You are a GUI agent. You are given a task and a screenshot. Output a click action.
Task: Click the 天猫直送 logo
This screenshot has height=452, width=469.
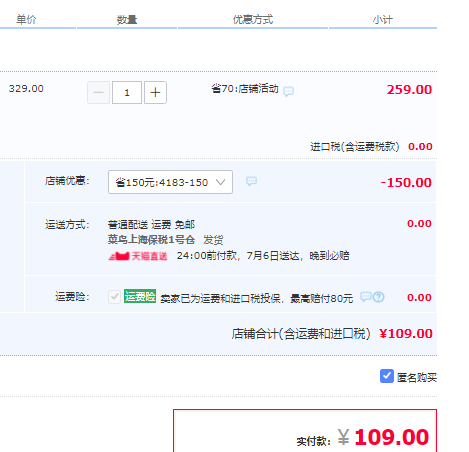(x=138, y=256)
